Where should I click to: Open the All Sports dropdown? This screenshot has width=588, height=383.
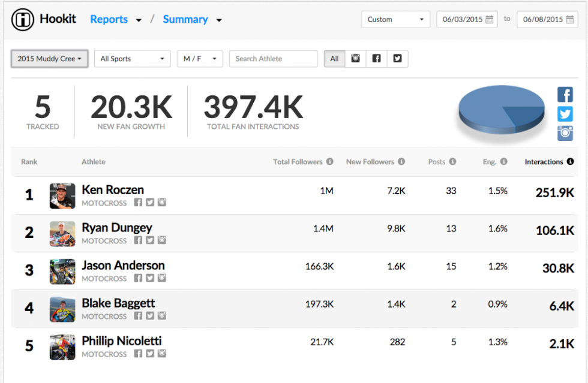coord(132,59)
